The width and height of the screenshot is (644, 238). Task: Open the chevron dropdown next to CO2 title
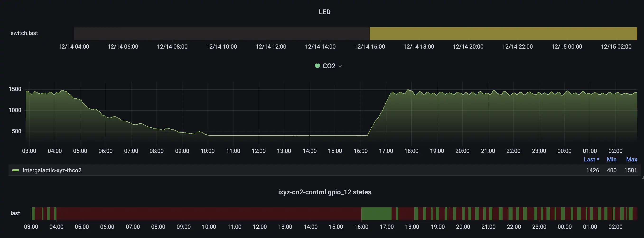click(340, 66)
